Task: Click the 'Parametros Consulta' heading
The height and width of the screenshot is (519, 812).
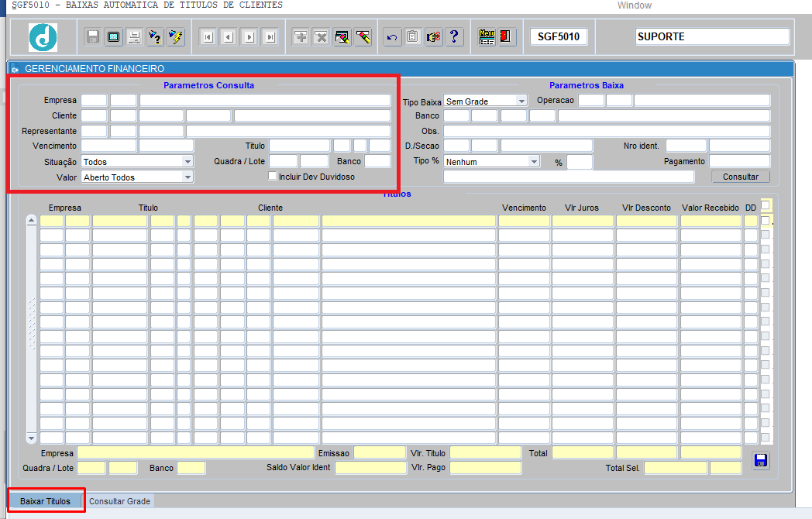Action: [208, 85]
